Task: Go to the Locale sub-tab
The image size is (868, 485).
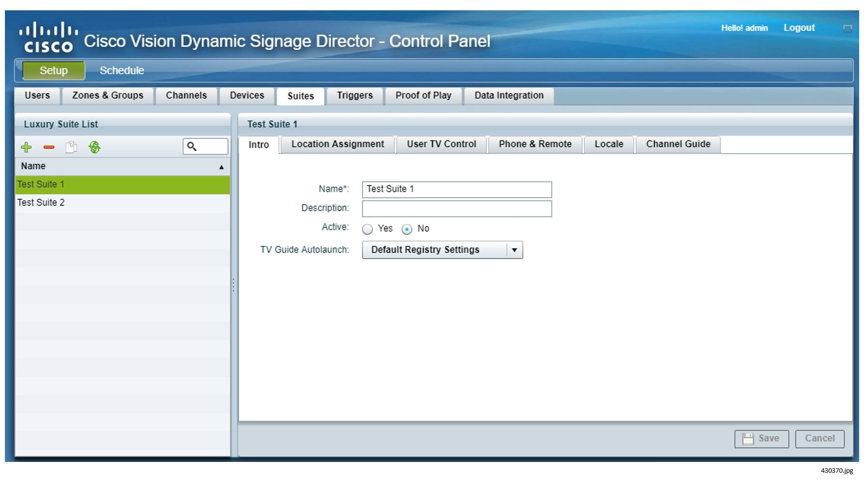Action: pyautogui.click(x=609, y=144)
